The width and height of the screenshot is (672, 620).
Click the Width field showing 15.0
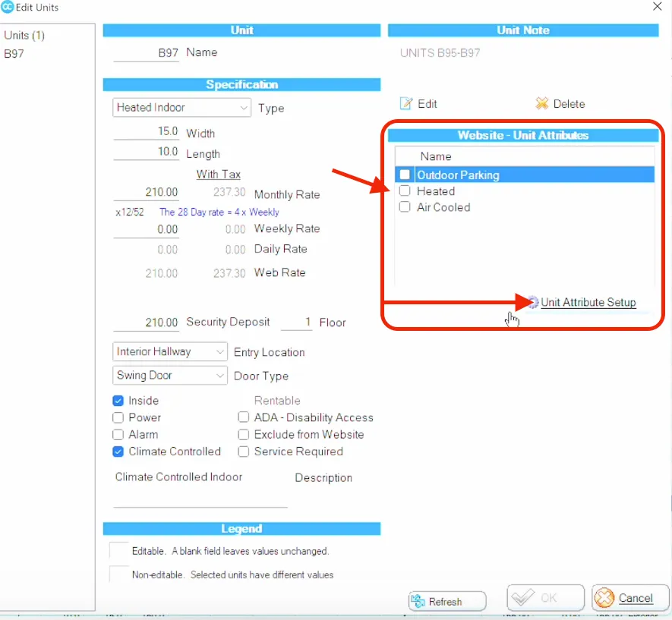click(x=146, y=131)
